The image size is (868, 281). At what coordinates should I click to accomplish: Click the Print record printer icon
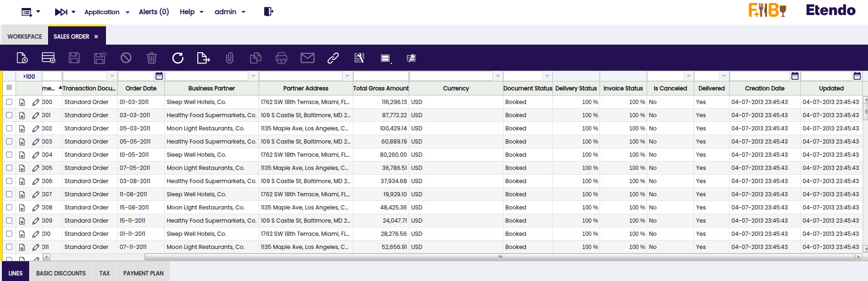coord(281,58)
